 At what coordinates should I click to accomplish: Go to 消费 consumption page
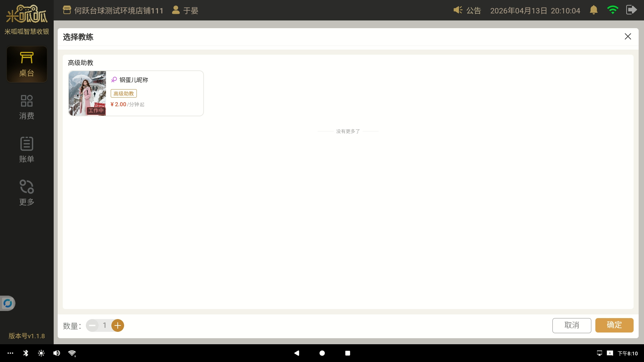pyautogui.click(x=27, y=107)
